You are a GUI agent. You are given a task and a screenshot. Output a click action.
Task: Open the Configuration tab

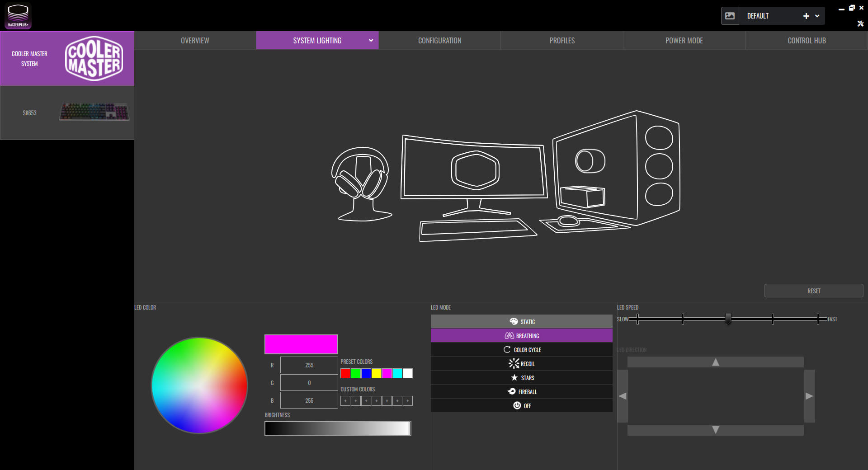coord(440,41)
